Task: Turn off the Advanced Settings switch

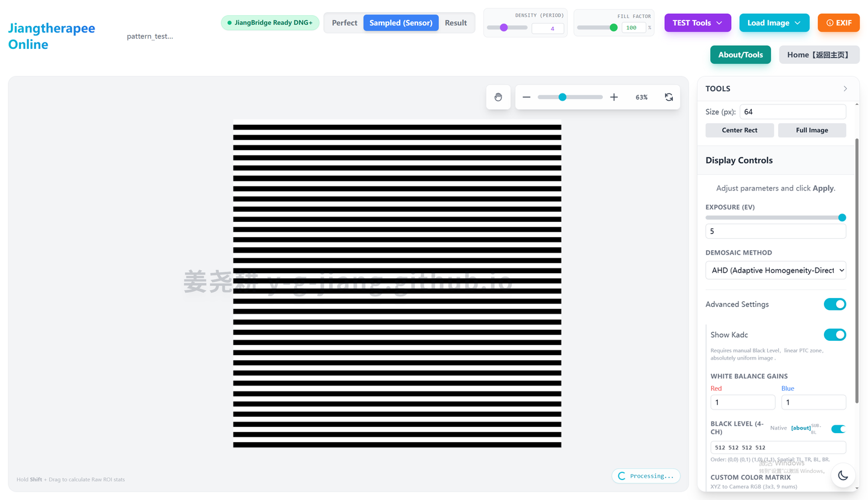Action: 835,304
